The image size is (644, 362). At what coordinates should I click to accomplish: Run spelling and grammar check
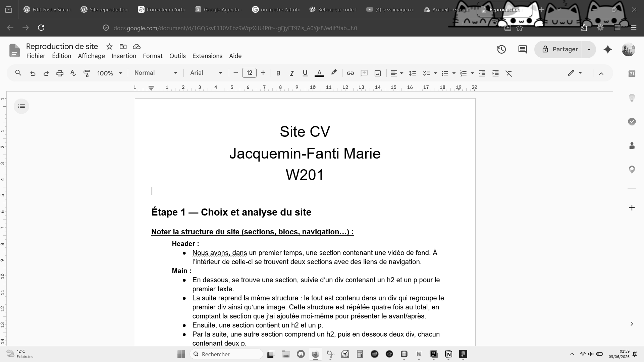pos(73,73)
